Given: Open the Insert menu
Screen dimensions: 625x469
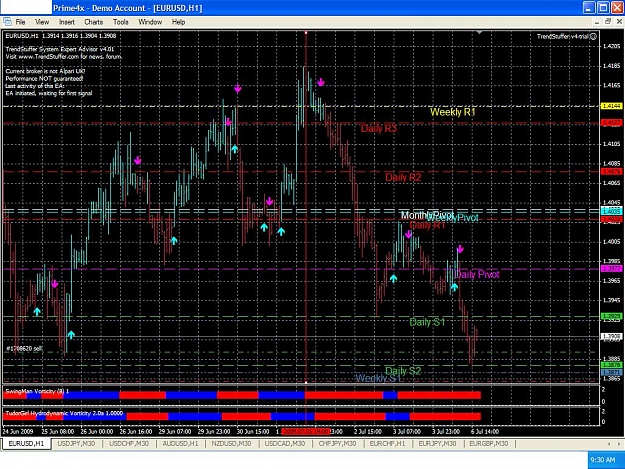Looking at the screenshot, I should pyautogui.click(x=67, y=22).
